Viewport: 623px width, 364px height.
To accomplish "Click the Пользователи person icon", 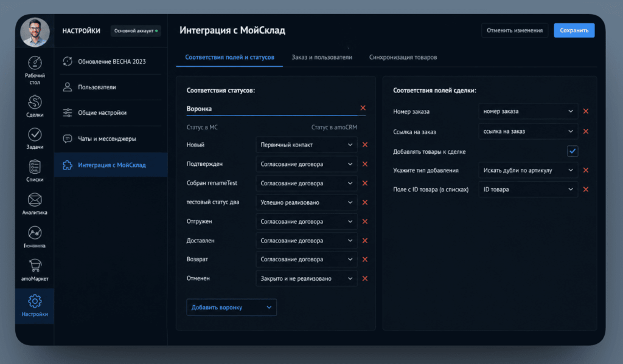I will click(68, 87).
